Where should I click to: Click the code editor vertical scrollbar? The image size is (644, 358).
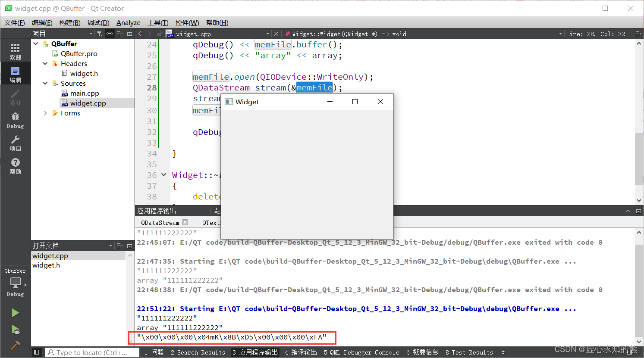tap(639, 159)
